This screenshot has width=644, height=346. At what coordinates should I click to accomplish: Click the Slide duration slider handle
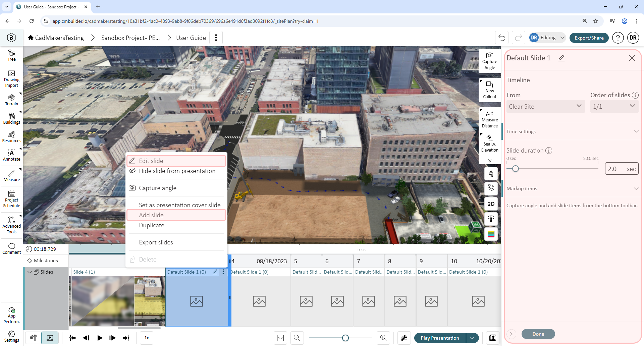pyautogui.click(x=516, y=169)
